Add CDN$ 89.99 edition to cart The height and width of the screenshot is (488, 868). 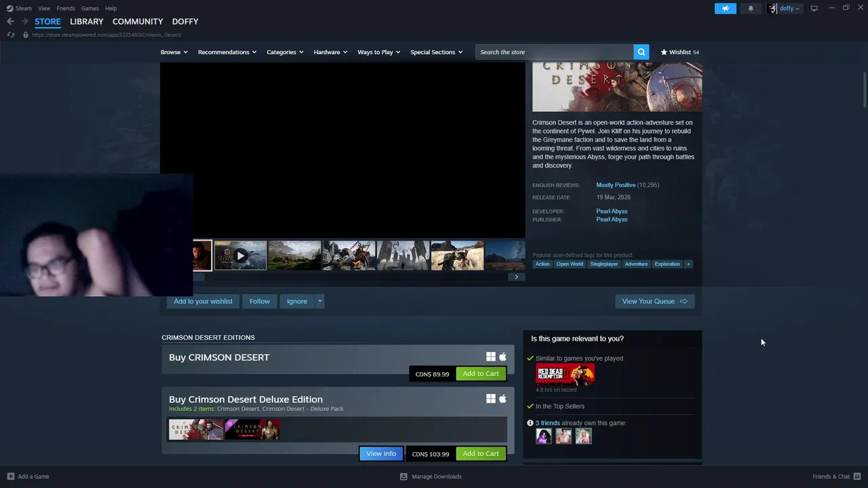click(481, 373)
